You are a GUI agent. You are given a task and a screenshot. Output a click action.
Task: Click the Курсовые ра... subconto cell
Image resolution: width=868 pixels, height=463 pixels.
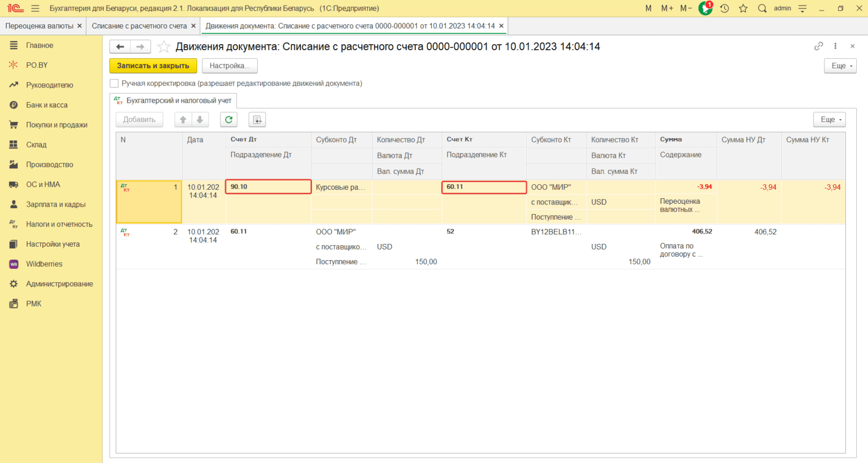[341, 187]
